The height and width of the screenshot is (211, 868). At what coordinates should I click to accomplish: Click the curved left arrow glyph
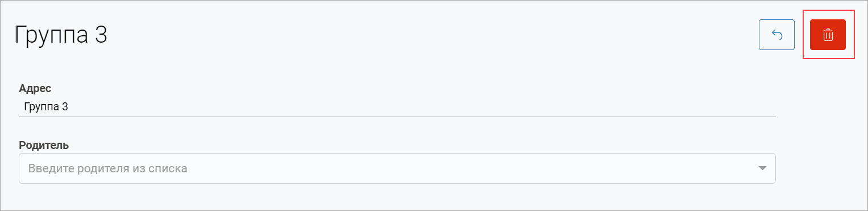776,35
